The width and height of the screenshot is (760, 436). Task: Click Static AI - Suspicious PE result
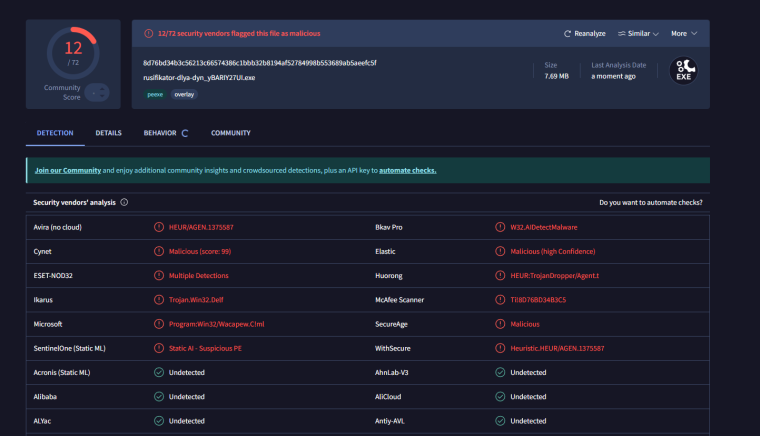205,348
